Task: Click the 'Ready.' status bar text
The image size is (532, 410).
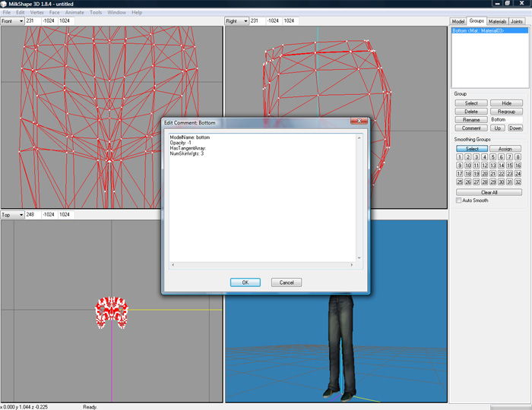Action: [x=90, y=407]
